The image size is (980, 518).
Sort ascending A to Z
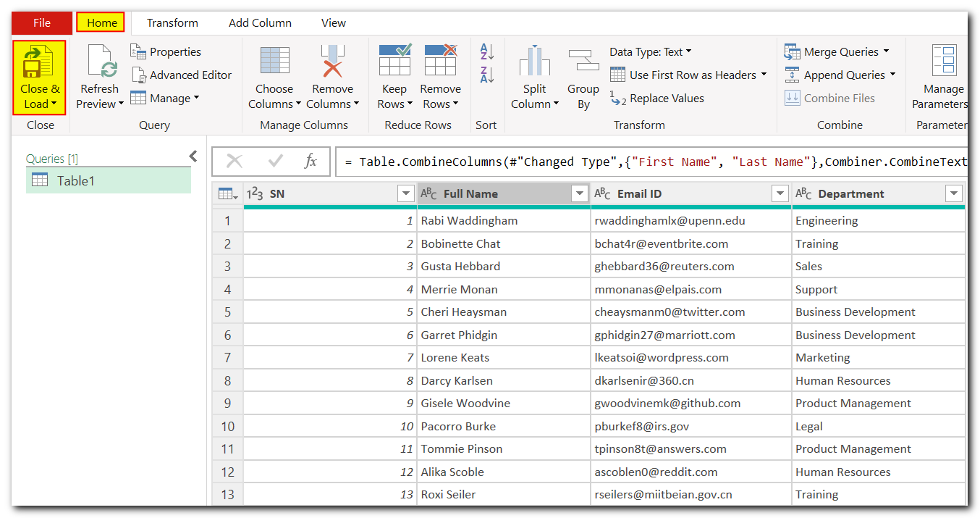pyautogui.click(x=486, y=51)
